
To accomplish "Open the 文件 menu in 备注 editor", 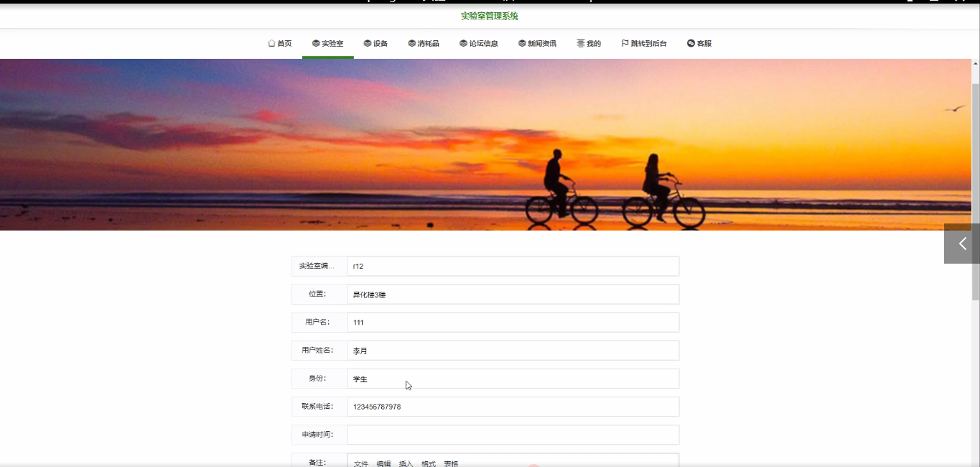I will [x=361, y=463].
